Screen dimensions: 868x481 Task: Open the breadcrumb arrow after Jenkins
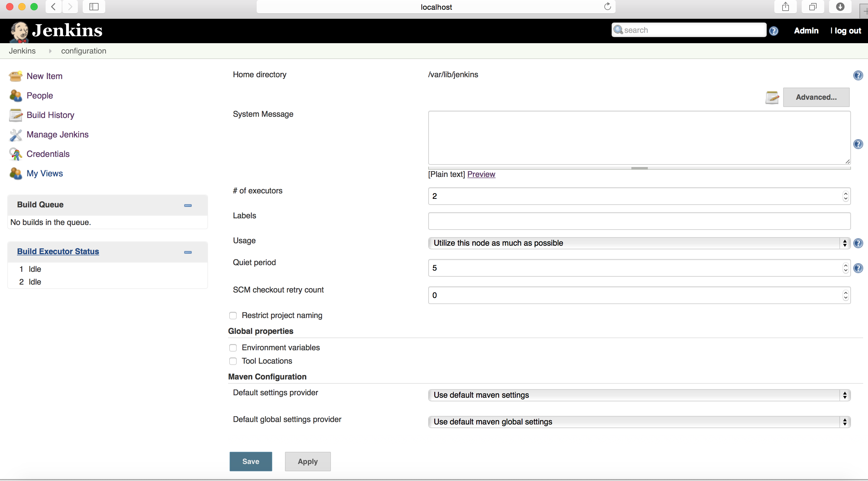tap(50, 51)
